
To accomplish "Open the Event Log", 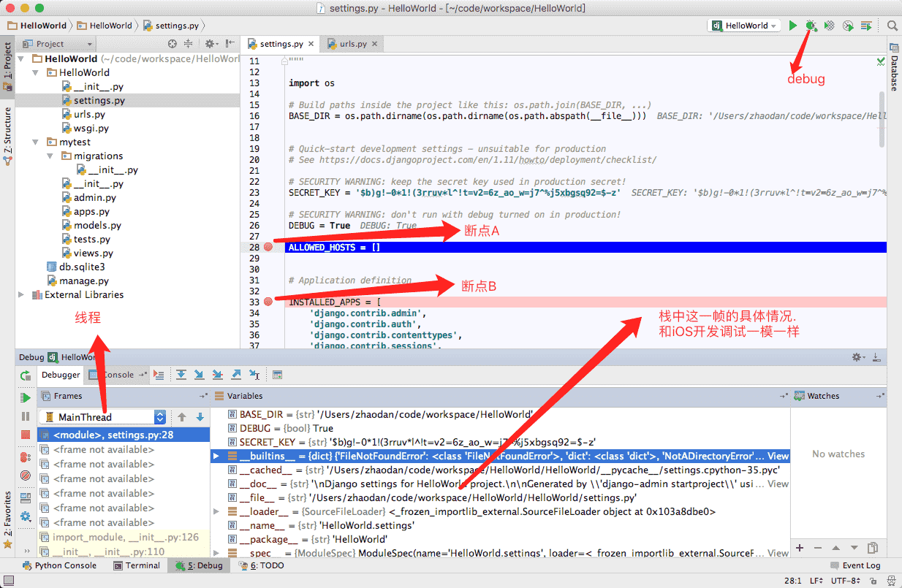I will click(x=855, y=565).
